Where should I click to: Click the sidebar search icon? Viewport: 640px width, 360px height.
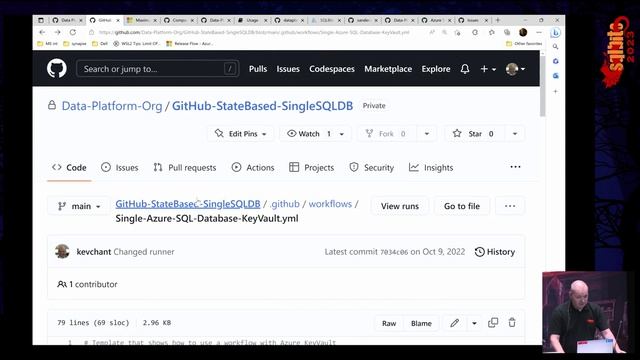(x=556, y=47)
